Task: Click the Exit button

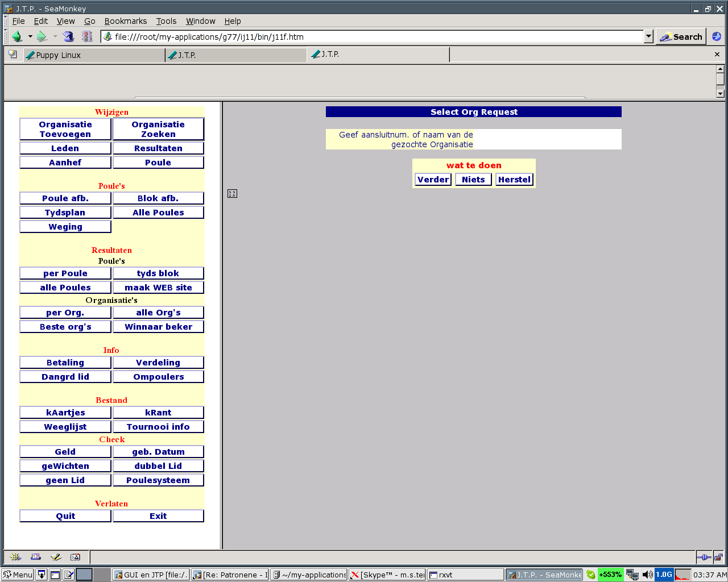Action: (158, 516)
